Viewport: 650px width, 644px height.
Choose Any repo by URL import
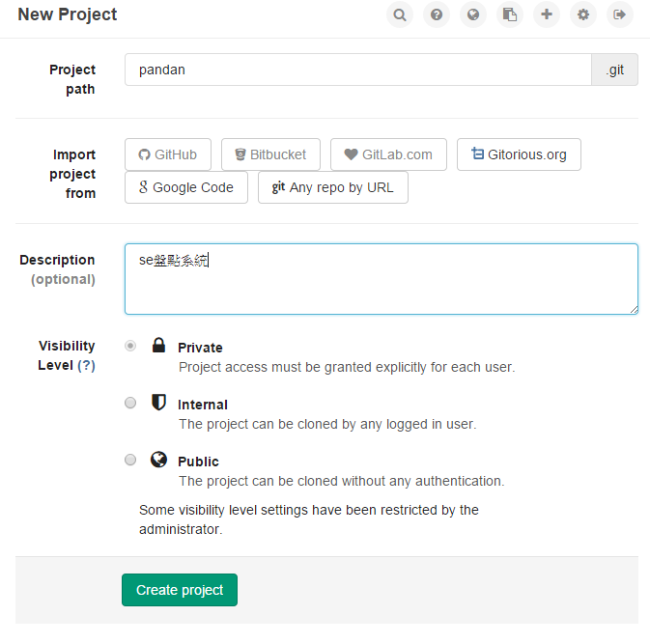pyautogui.click(x=333, y=187)
